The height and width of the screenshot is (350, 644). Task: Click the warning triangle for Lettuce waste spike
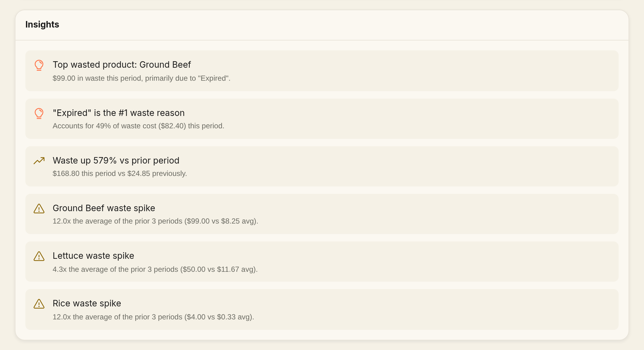pyautogui.click(x=39, y=256)
